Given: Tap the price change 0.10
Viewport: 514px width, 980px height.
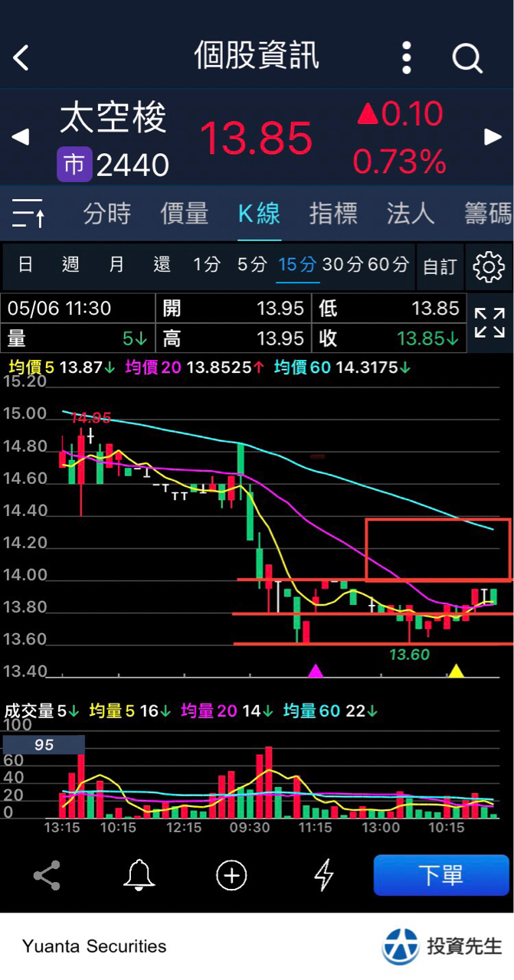Looking at the screenshot, I should click(x=401, y=114).
